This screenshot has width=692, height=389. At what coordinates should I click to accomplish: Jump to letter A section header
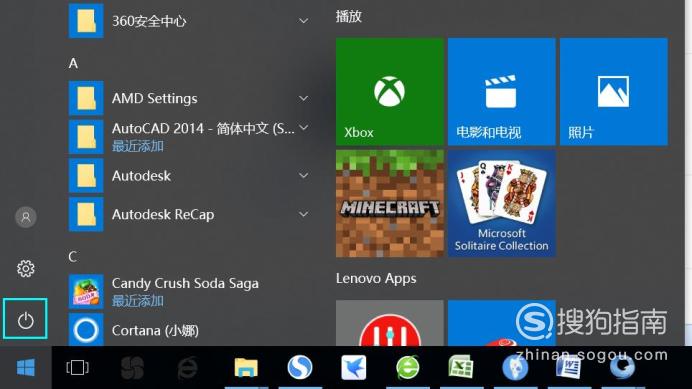73,64
